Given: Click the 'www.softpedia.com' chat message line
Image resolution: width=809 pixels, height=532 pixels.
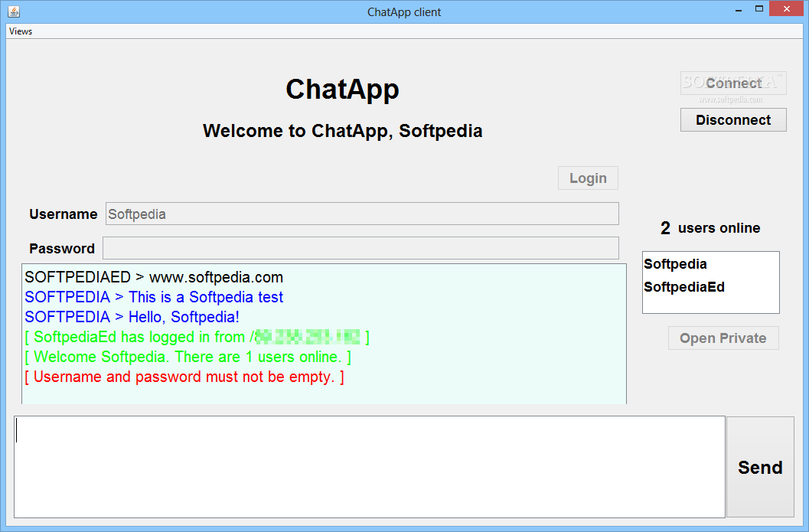Looking at the screenshot, I should [154, 277].
